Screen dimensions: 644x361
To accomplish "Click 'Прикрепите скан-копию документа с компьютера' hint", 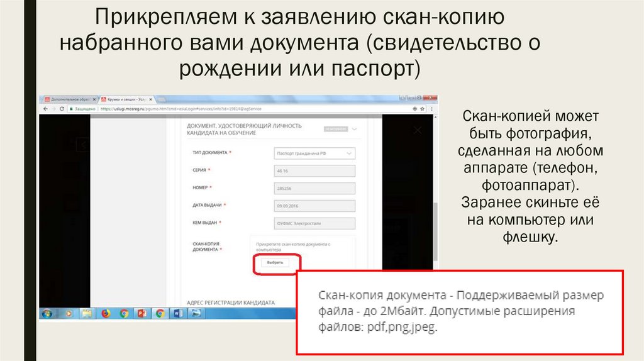I will pos(293,247).
